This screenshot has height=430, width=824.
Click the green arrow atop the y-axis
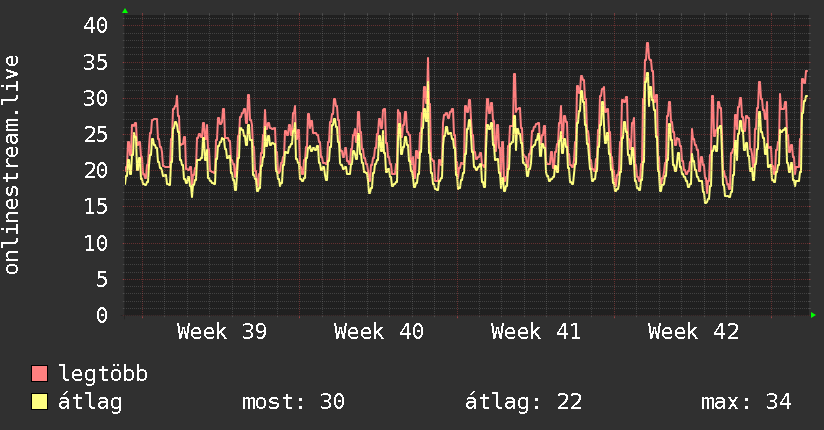tap(125, 10)
